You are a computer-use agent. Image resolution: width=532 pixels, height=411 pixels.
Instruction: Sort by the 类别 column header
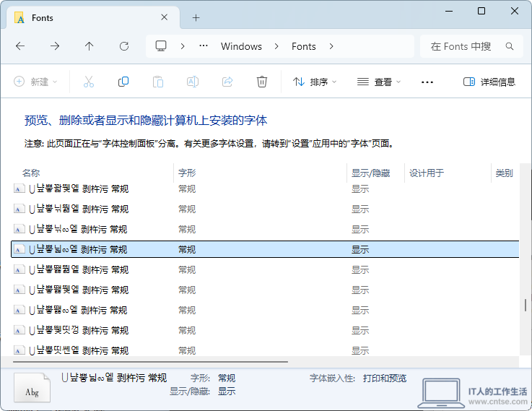tap(504, 173)
